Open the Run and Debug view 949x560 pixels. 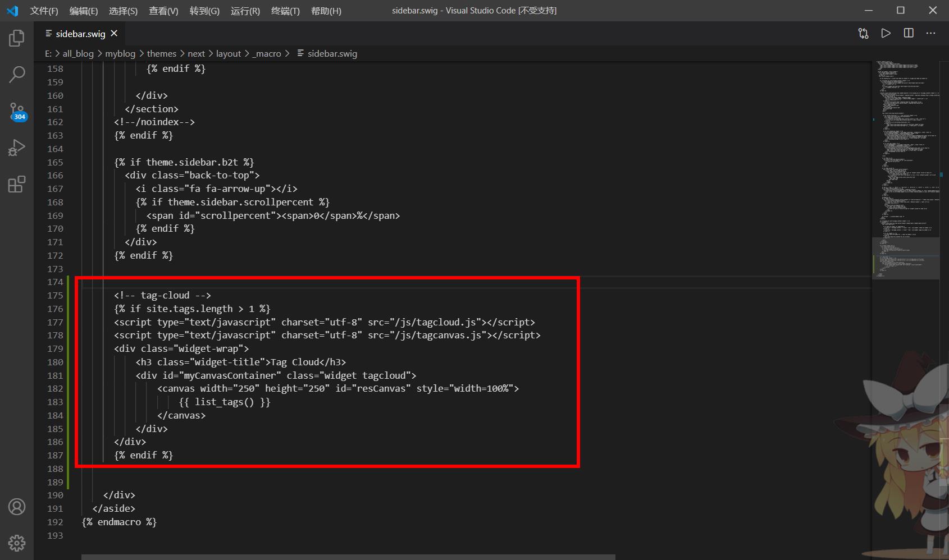click(x=17, y=148)
